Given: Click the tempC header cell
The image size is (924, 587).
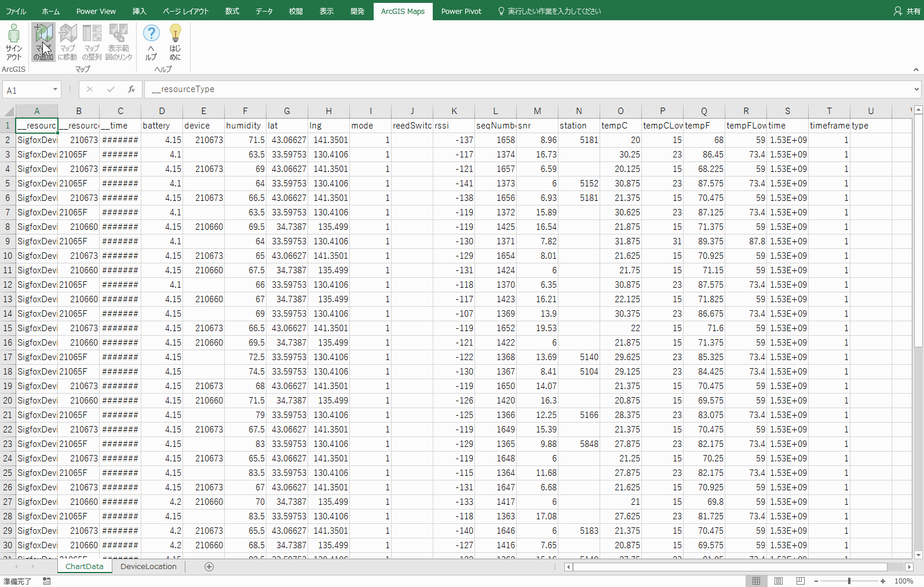Looking at the screenshot, I should [620, 126].
